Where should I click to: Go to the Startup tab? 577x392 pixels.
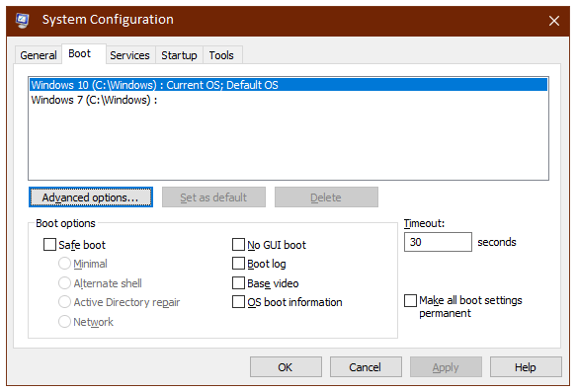point(179,55)
